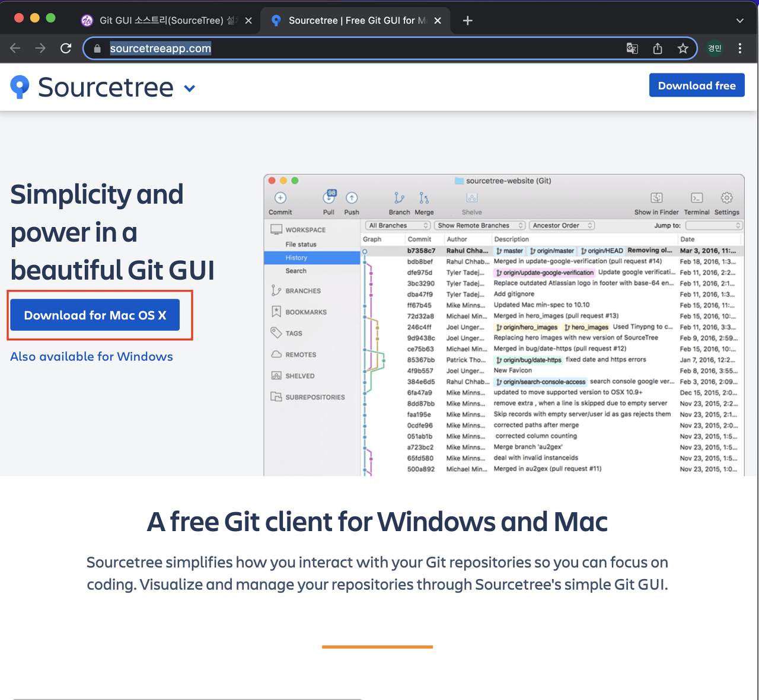The height and width of the screenshot is (700, 759).
Task: Click the Terminal icon in the screenshot
Action: click(697, 198)
